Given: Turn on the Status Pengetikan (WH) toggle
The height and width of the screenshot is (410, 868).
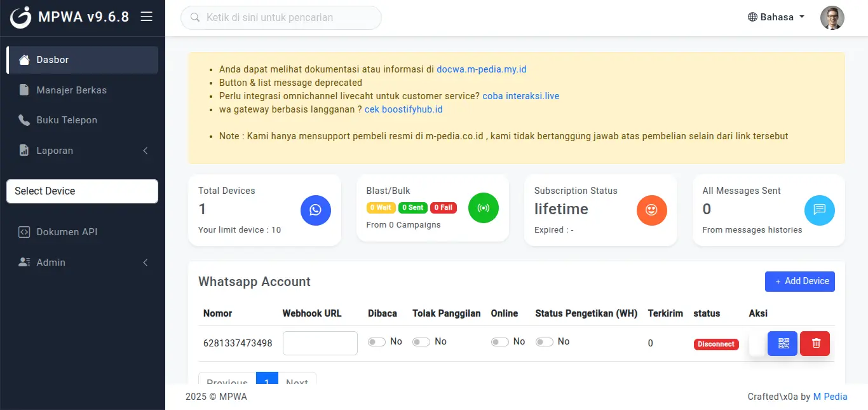Looking at the screenshot, I should (545, 341).
